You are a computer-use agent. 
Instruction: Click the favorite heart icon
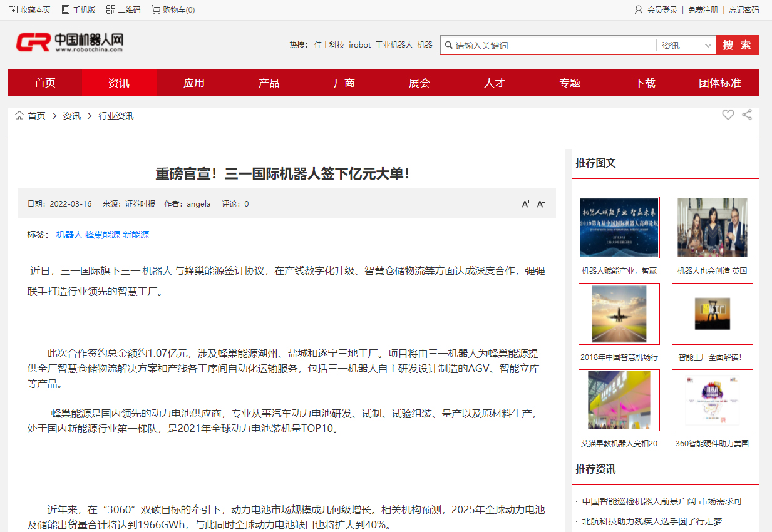tap(728, 115)
